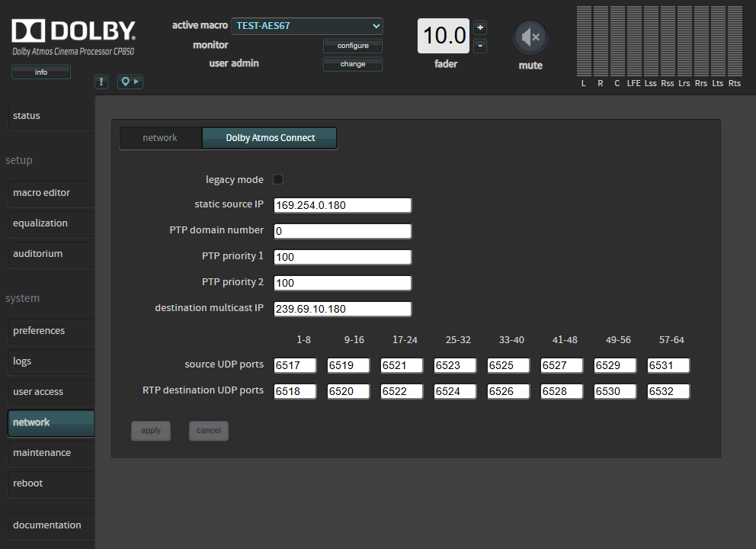The width and height of the screenshot is (756, 549).
Task: Click source UDP port field 6519
Action: tap(348, 366)
